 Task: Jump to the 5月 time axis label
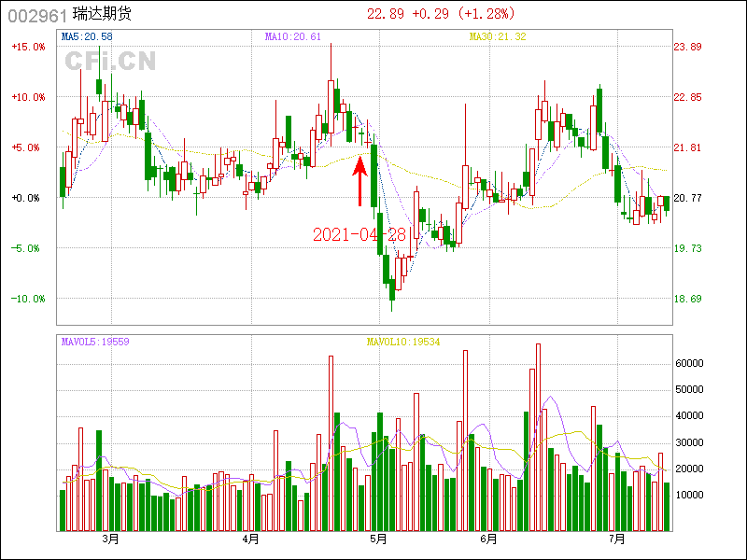click(378, 539)
